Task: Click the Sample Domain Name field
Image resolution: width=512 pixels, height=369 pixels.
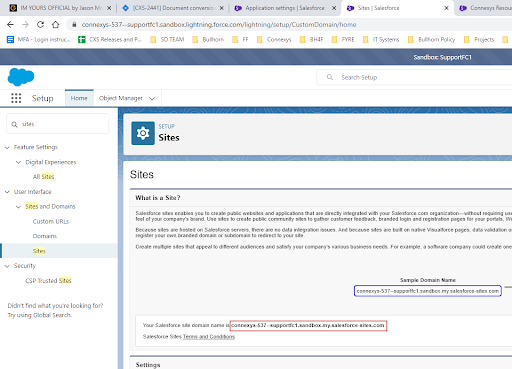Action: coord(428,291)
